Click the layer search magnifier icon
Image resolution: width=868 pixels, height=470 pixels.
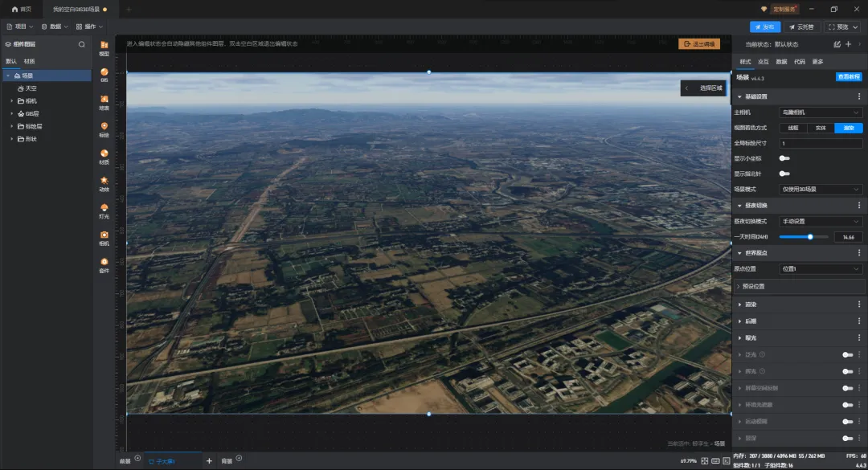pos(82,44)
